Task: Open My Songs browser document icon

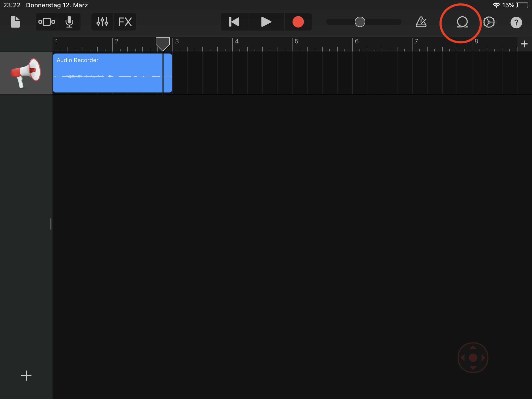Action: pos(15,22)
